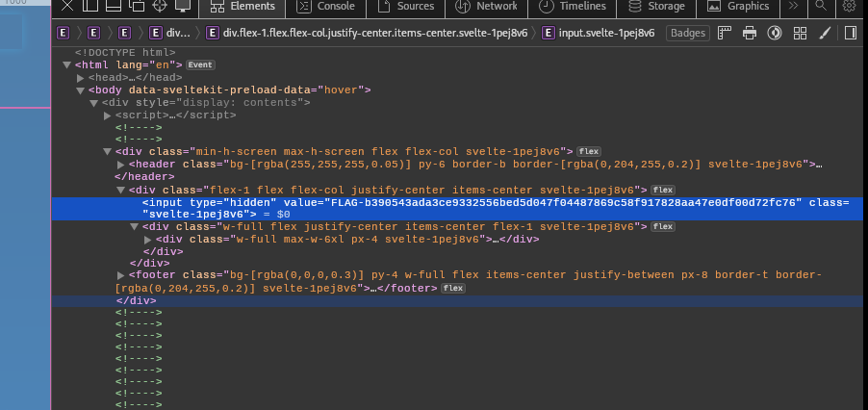Screen dimensions: 868x410
Task: Collapse the html lang="en" node
Action: pyautogui.click(x=67, y=65)
